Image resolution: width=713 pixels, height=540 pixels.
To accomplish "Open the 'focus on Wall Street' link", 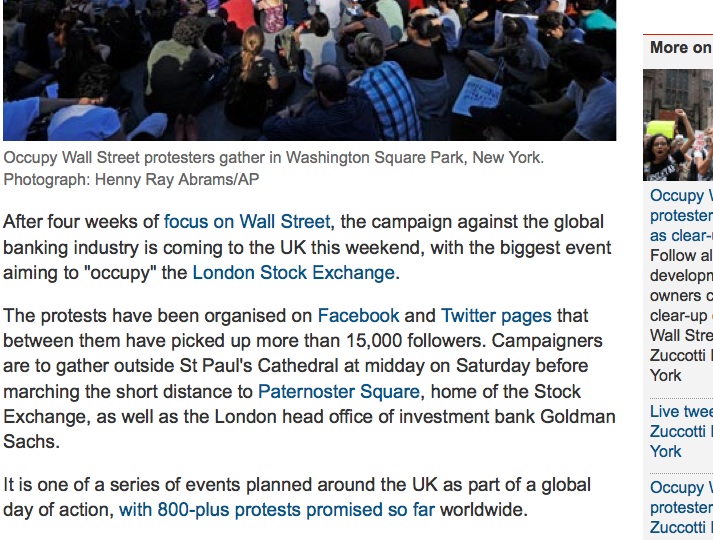I will (x=247, y=221).
